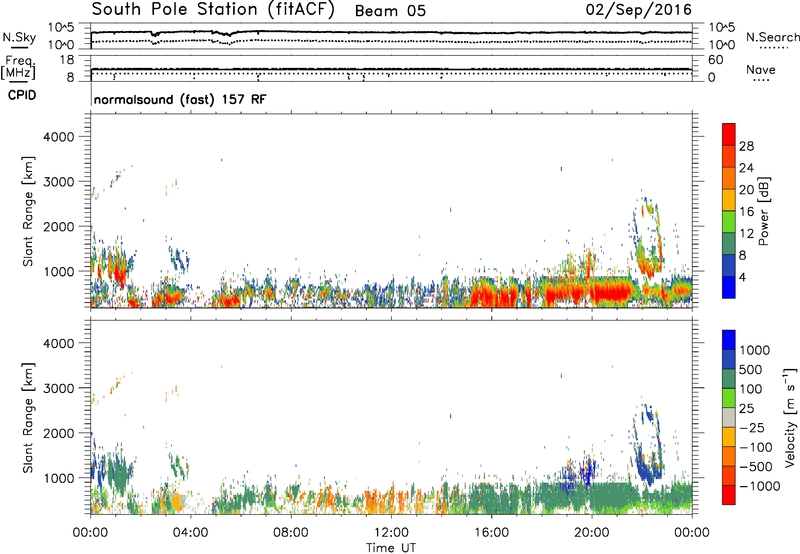Click the 'Nave' legend label

761,70
